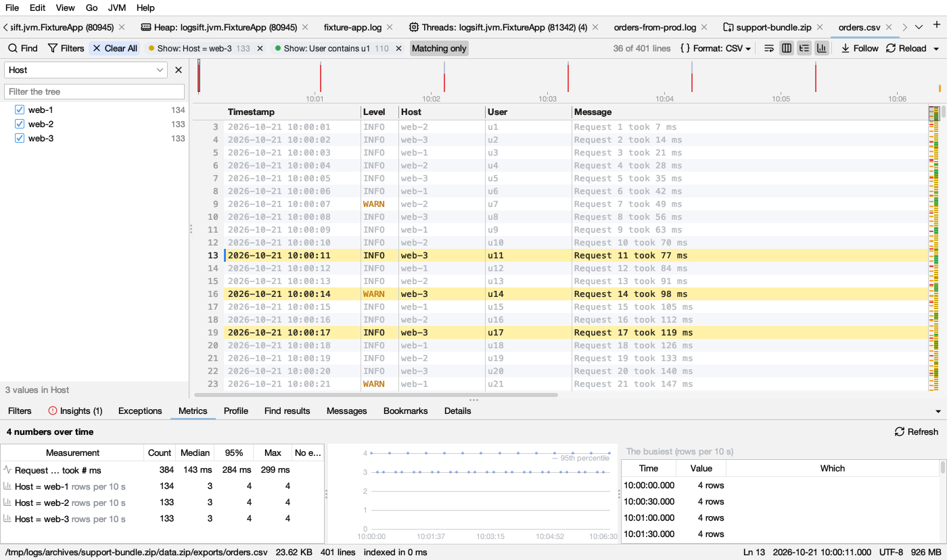Add a new tab with the plus icon
The width and height of the screenshot is (947, 560).
(x=937, y=26)
